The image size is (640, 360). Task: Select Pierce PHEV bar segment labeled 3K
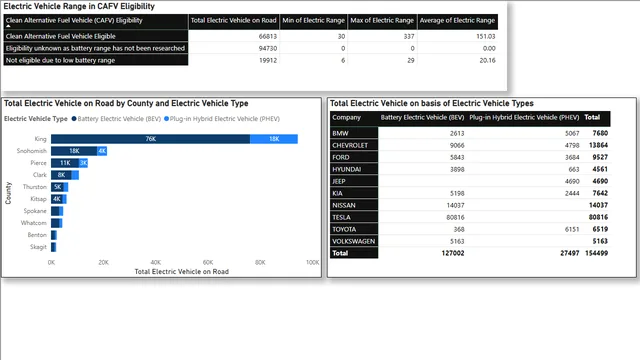[x=83, y=163]
